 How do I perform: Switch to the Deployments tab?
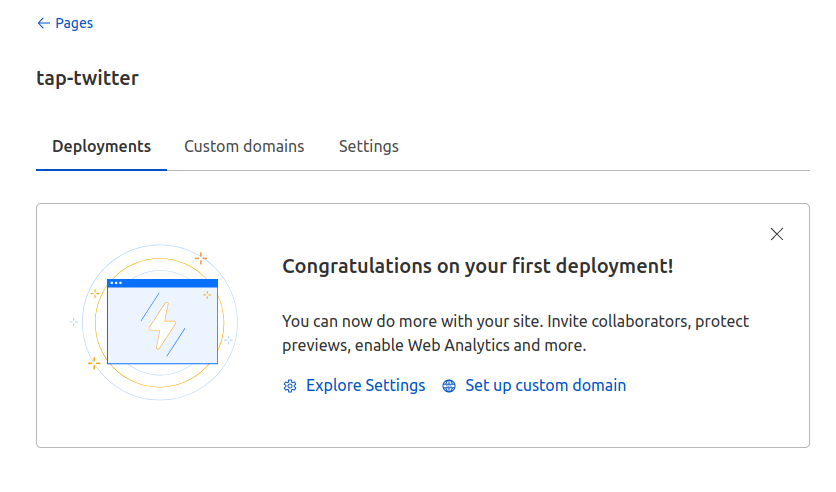101,146
